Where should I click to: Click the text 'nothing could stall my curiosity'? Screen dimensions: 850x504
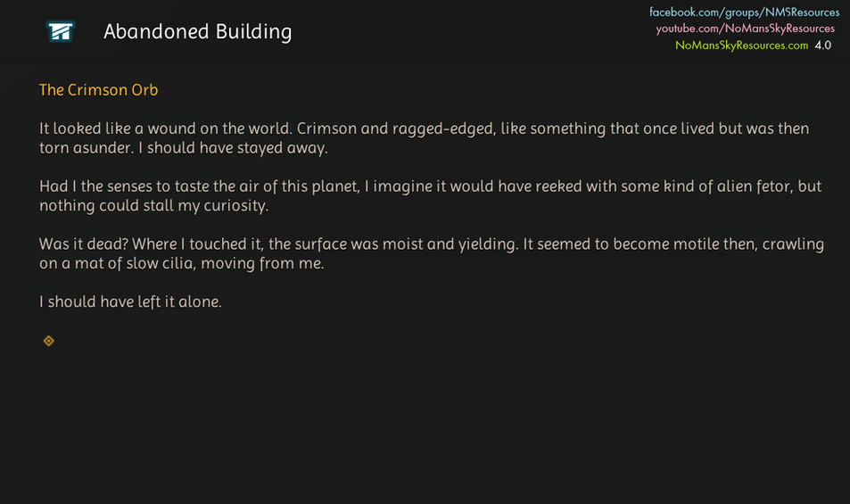pyautogui.click(x=153, y=206)
